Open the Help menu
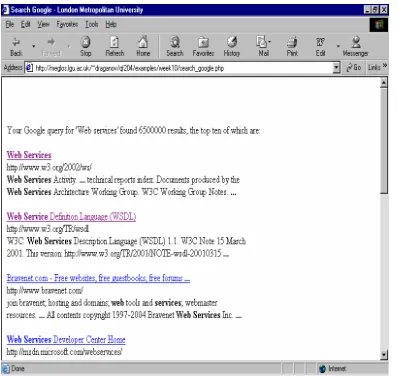The width and height of the screenshot is (398, 376). tap(111, 24)
